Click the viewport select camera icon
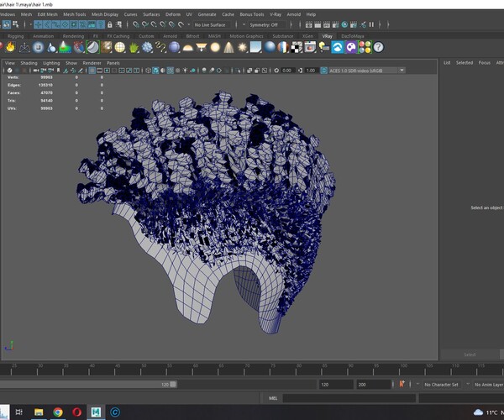The image size is (504, 420). 9,71
